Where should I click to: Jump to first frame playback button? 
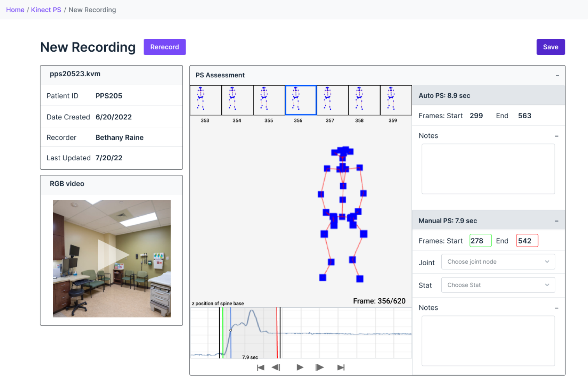coord(261,368)
